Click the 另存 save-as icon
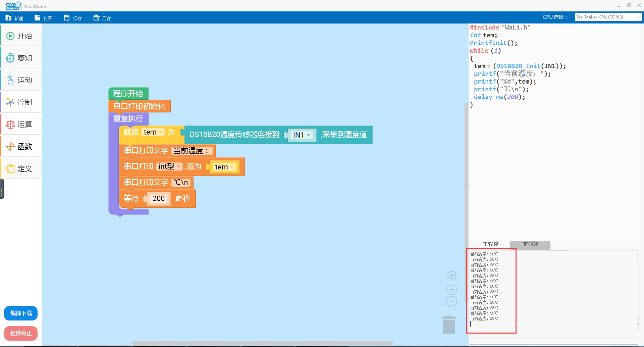The width and height of the screenshot is (644, 347). (97, 18)
